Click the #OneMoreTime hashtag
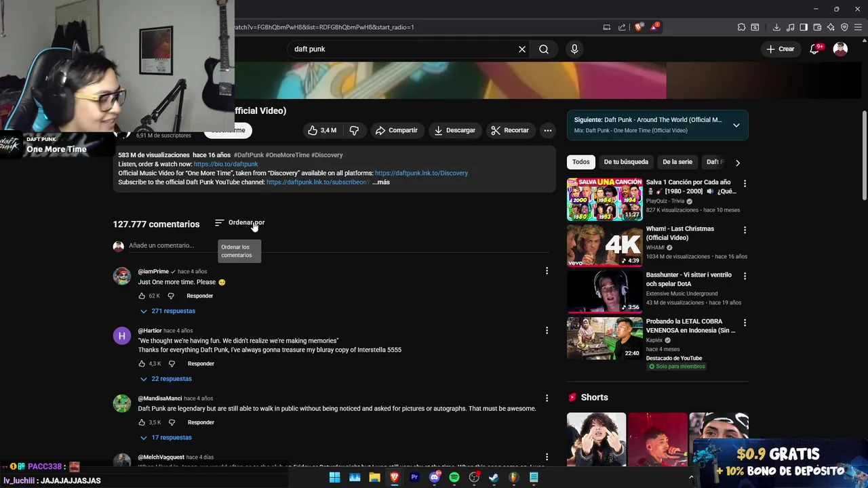This screenshot has width=868, height=488. pyautogui.click(x=287, y=155)
